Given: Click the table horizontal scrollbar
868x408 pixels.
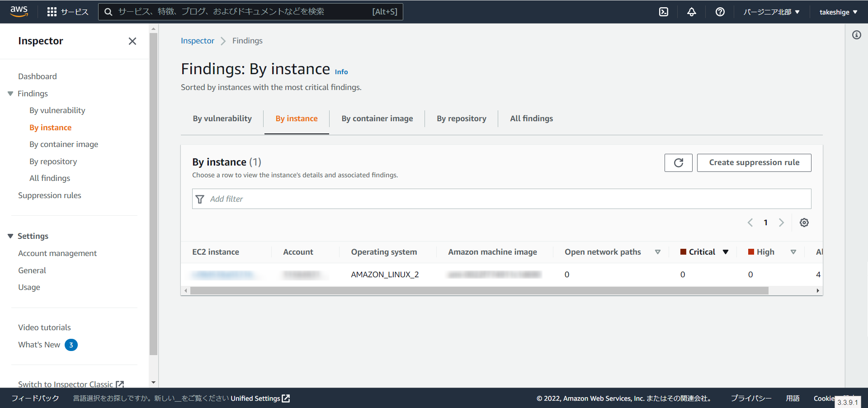Looking at the screenshot, I should click(479, 291).
